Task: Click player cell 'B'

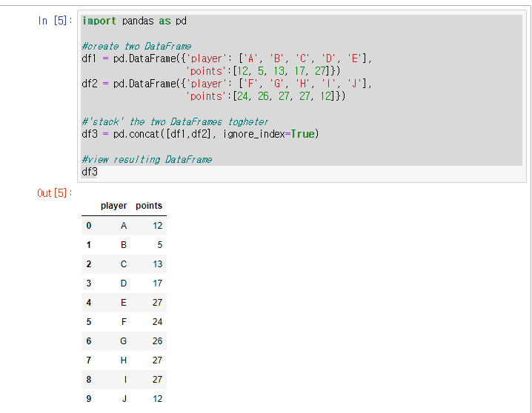Action: [x=124, y=245]
